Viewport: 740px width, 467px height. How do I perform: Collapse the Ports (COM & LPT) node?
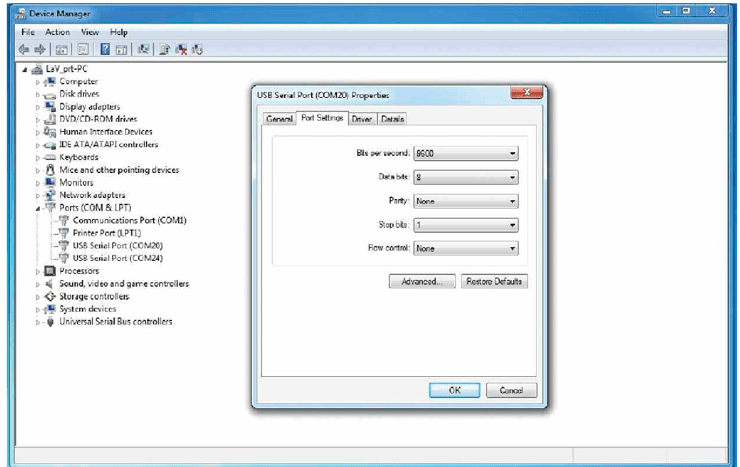click(38, 208)
